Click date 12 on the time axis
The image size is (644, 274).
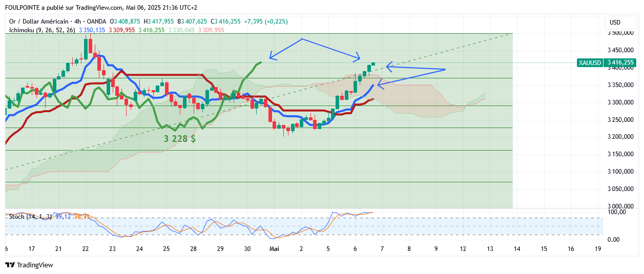463,249
